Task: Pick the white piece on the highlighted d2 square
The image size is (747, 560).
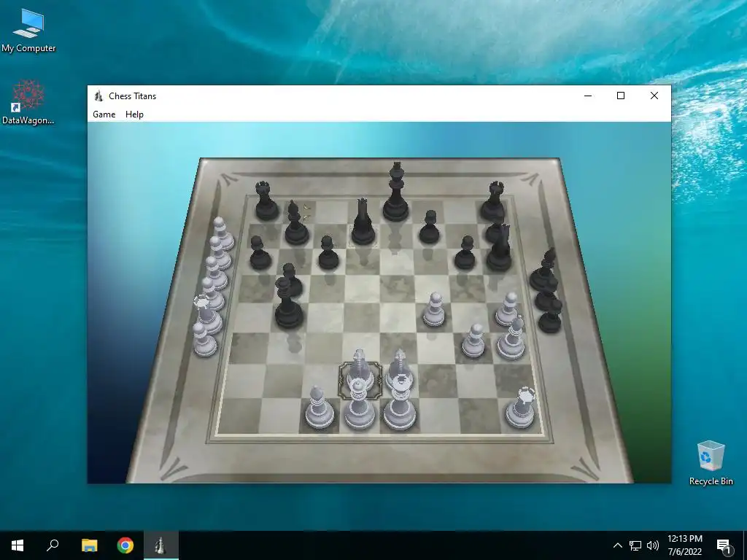Action: pos(359,370)
